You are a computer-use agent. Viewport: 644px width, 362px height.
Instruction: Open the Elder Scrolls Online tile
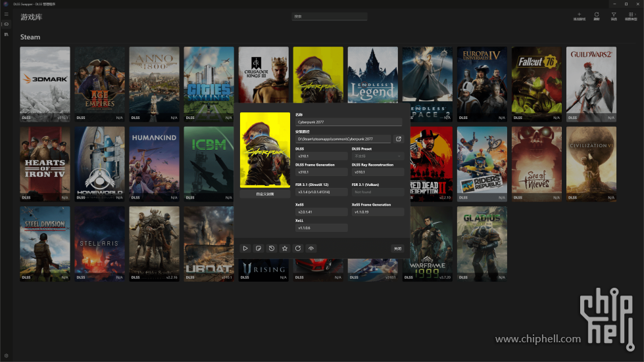154,244
